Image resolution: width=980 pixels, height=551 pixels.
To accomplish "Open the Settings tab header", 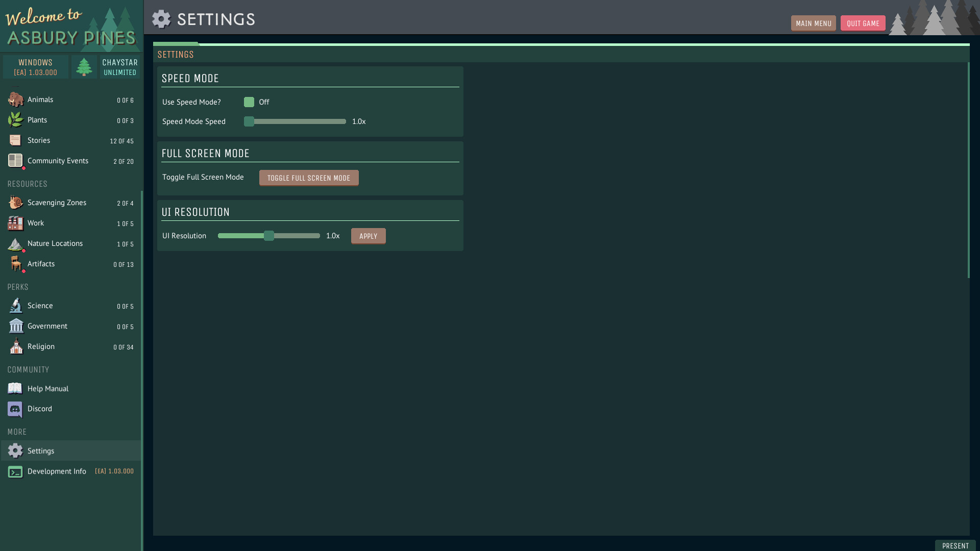I will tap(176, 55).
